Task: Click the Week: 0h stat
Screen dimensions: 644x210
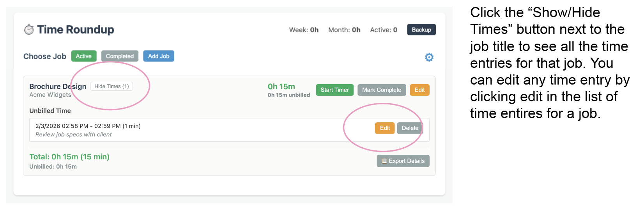Action: pos(304,30)
